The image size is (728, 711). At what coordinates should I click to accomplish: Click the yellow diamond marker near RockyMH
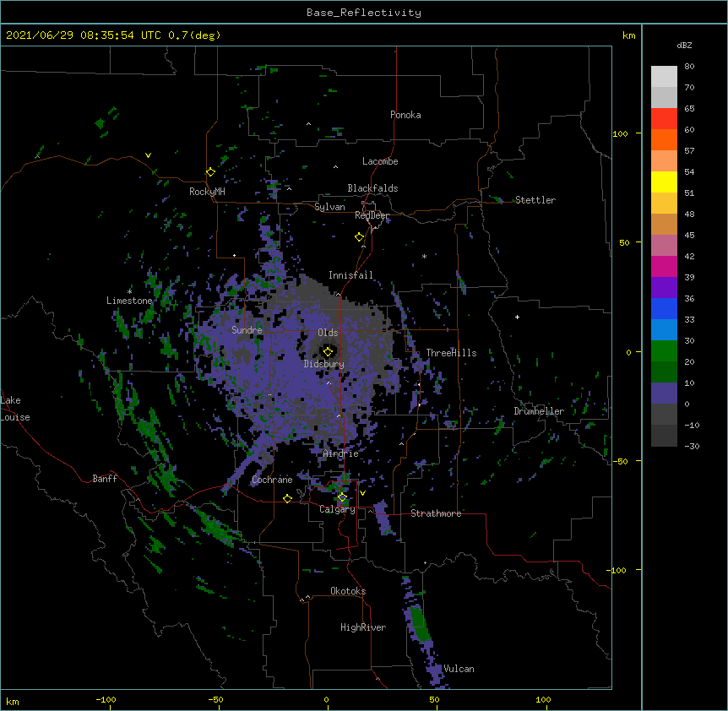coord(210,172)
